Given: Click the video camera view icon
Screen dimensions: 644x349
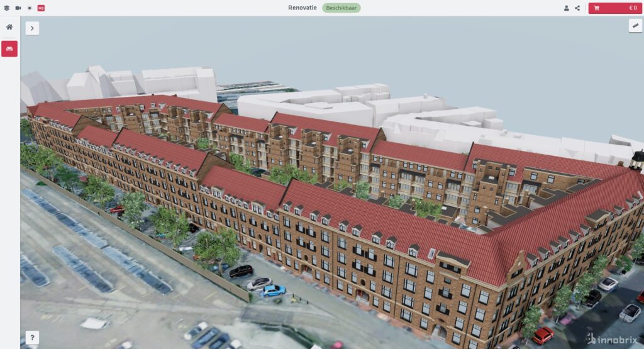Looking at the screenshot, I should click(x=18, y=8).
